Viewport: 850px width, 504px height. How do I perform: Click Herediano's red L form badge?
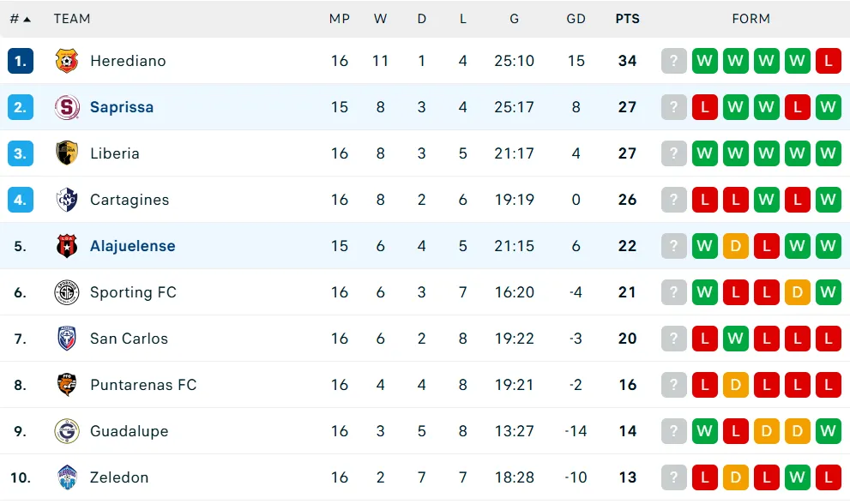click(828, 61)
